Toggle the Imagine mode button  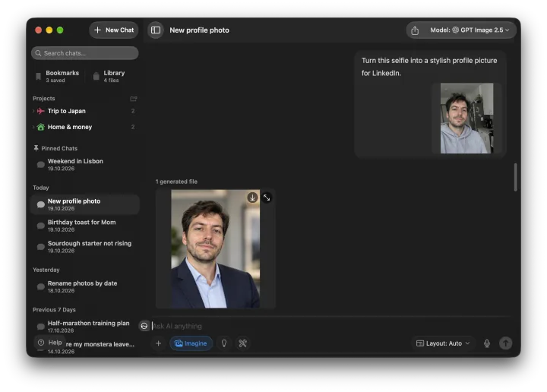click(x=191, y=343)
